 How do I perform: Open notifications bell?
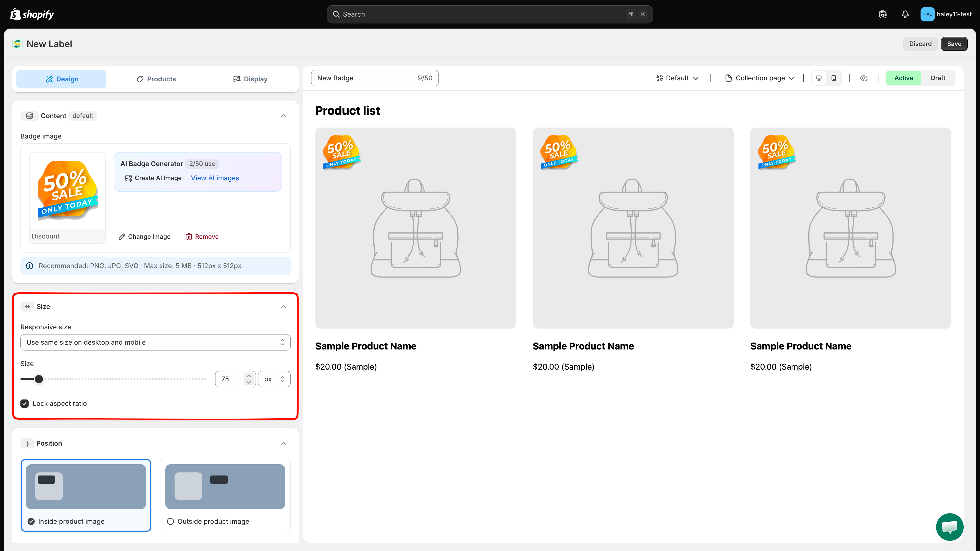coord(905,15)
